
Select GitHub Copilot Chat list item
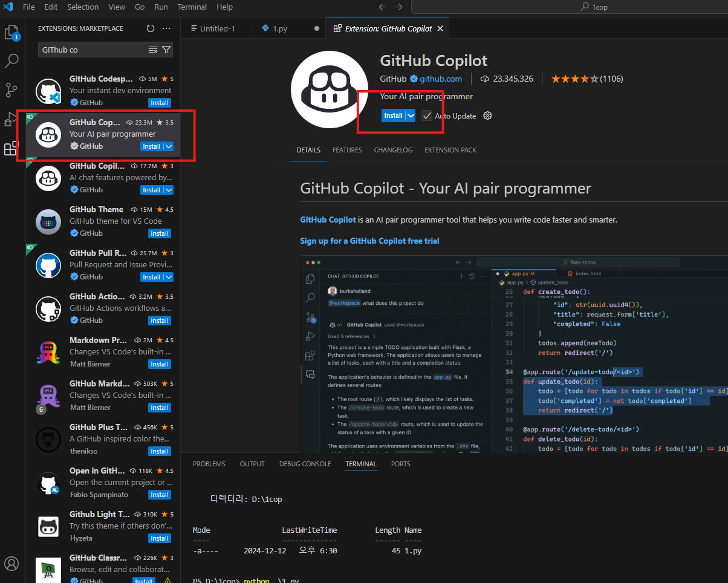[x=103, y=178]
